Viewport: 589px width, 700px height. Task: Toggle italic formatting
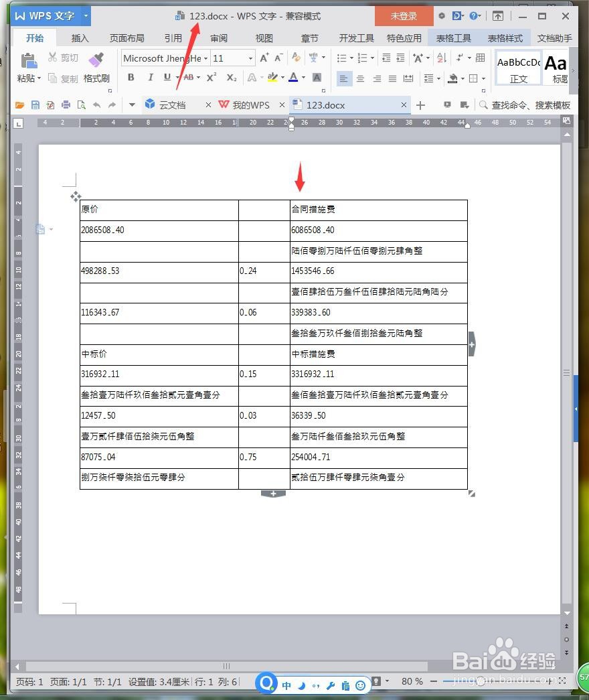click(151, 77)
